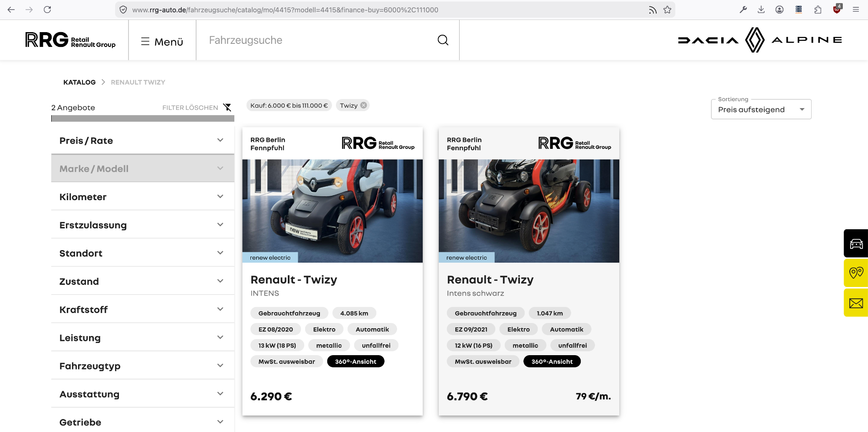Click the 12 kW (16 PS) tag
This screenshot has width=868, height=432.
(x=474, y=345)
